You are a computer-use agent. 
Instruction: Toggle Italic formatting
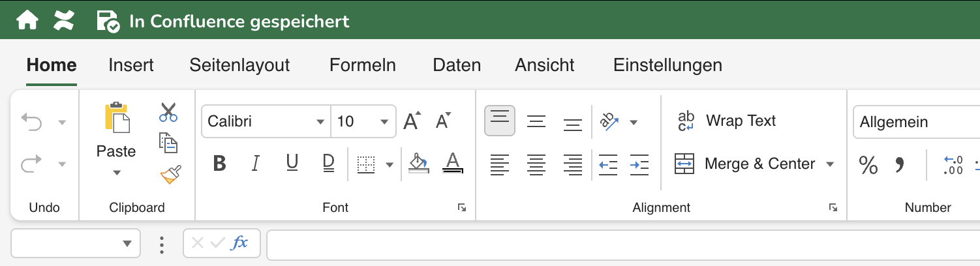click(256, 164)
